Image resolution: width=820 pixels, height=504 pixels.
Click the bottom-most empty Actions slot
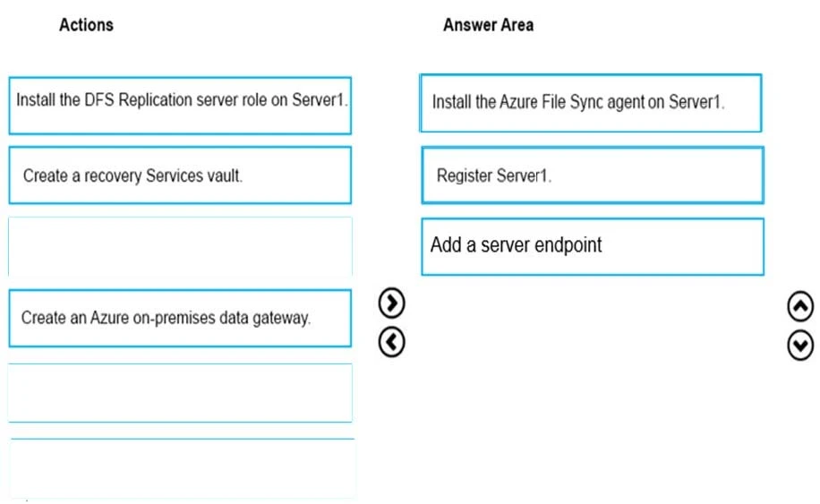(183, 466)
